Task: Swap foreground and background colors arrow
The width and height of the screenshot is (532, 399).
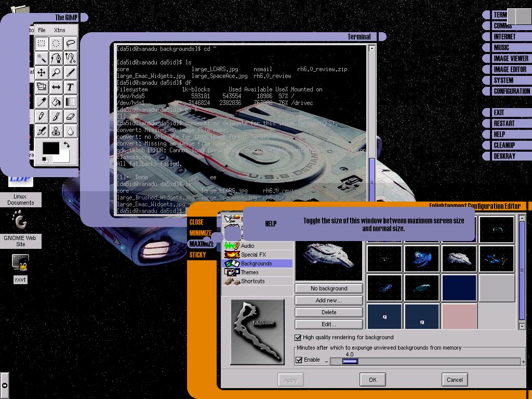Action: [66, 145]
